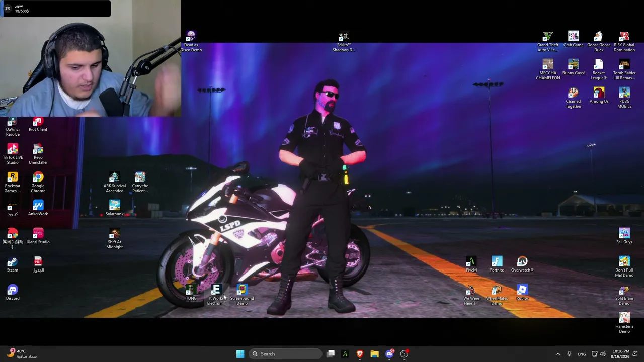The width and height of the screenshot is (644, 362).
Task: Click the Riot Client desktop icon
Action: click(38, 125)
